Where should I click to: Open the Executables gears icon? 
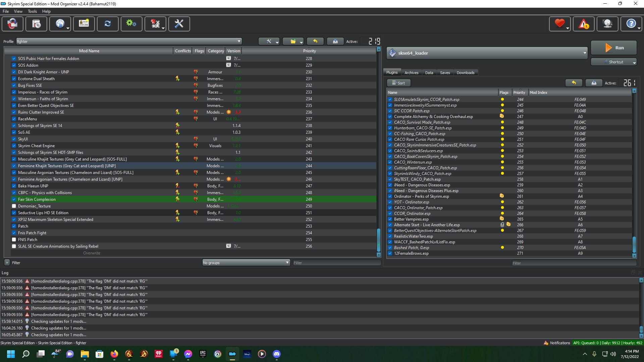(131, 24)
